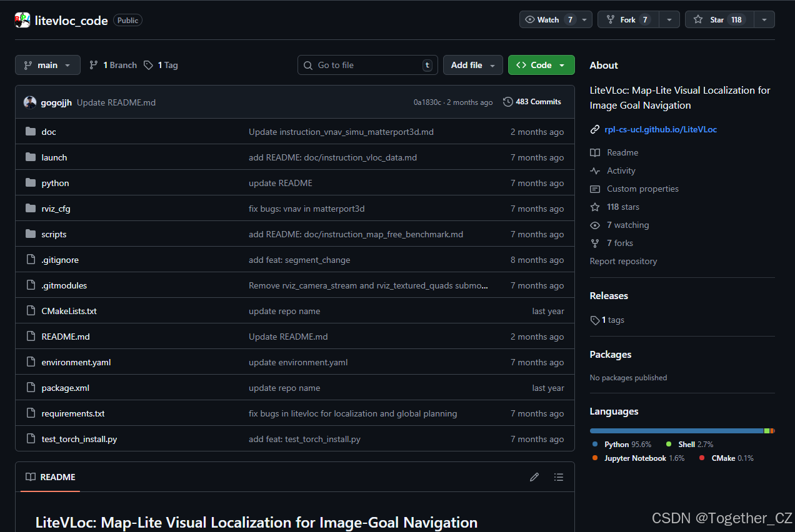Click Report repository link
The width and height of the screenshot is (795, 532).
pyautogui.click(x=623, y=261)
